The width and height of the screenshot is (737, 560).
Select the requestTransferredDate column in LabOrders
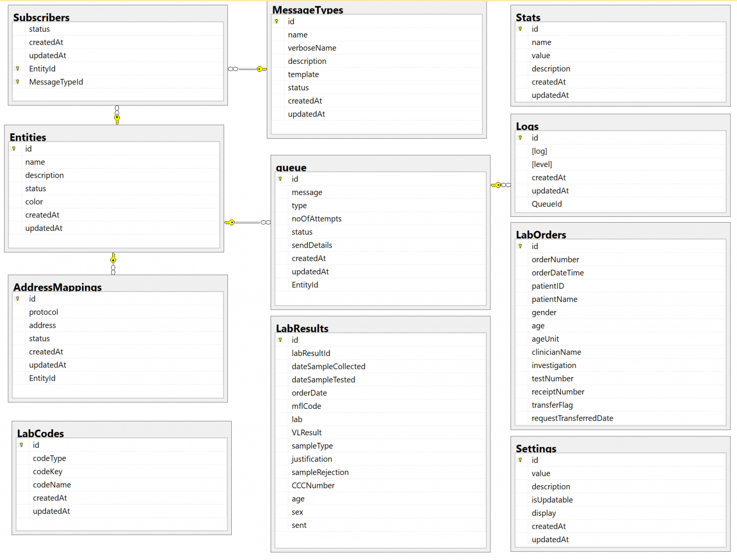click(x=620, y=418)
